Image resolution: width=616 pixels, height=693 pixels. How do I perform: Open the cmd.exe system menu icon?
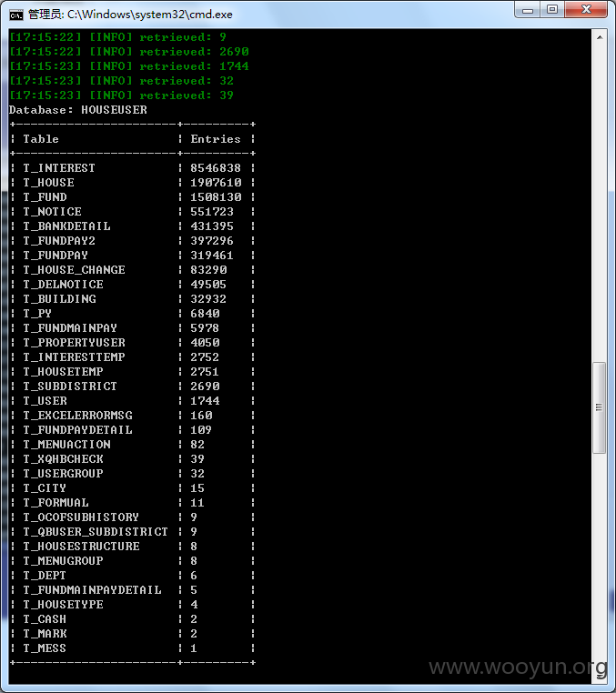16,15
